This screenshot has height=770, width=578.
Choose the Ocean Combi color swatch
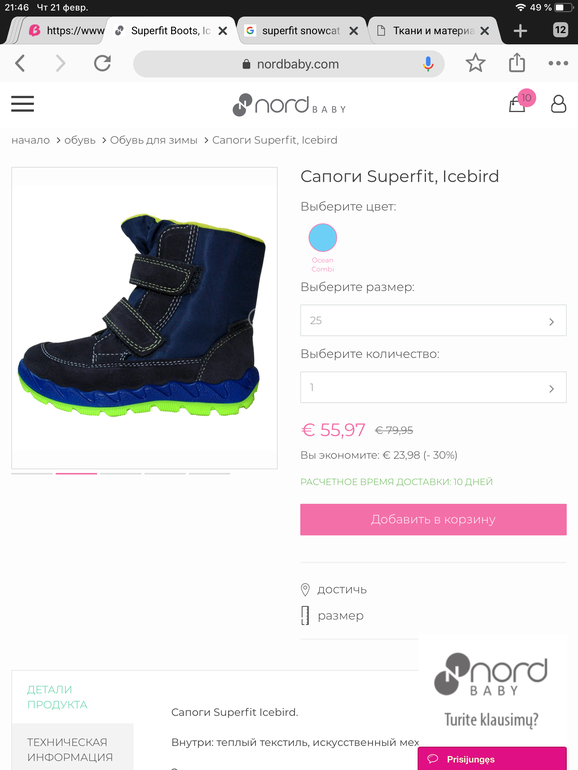(x=323, y=238)
